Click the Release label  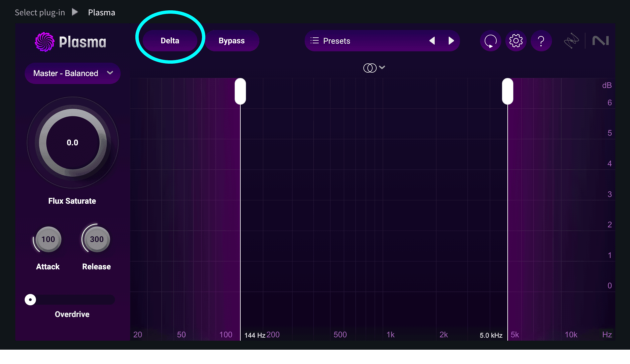pyautogui.click(x=97, y=267)
